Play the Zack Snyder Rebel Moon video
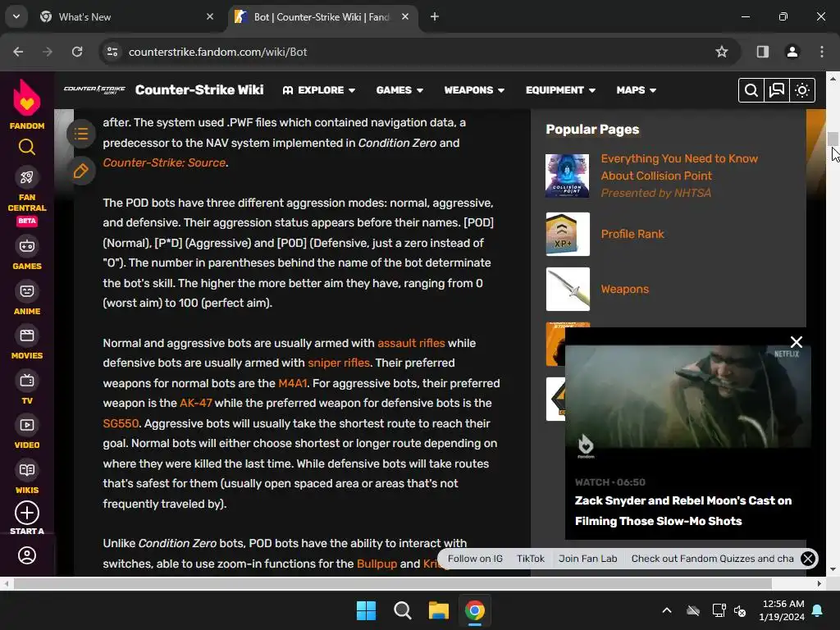Screen dimensions: 840x630 (688, 396)
